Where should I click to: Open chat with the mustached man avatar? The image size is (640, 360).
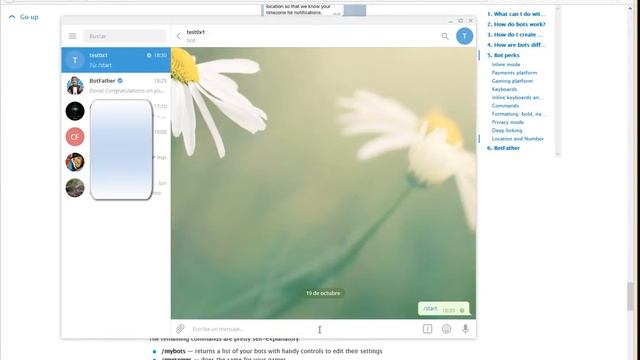click(75, 162)
